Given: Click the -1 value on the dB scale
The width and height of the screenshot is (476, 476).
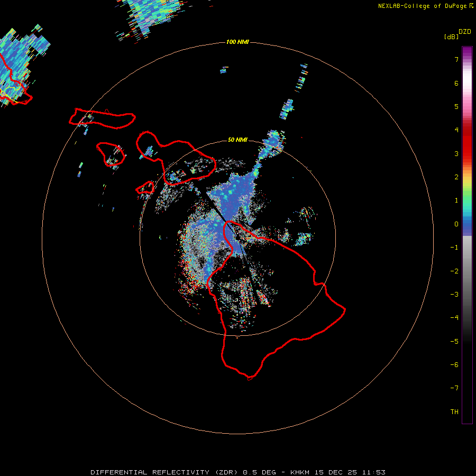Looking at the screenshot, I should pyautogui.click(x=454, y=248).
